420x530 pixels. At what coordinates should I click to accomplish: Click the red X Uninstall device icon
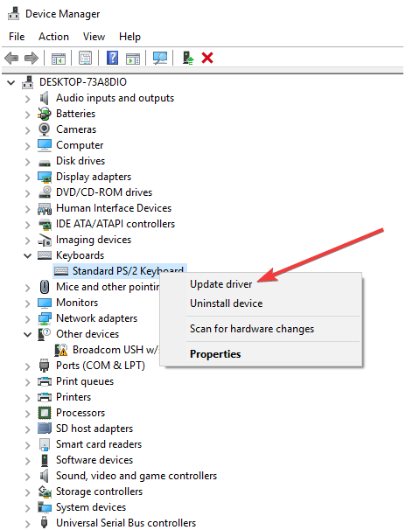click(x=207, y=58)
